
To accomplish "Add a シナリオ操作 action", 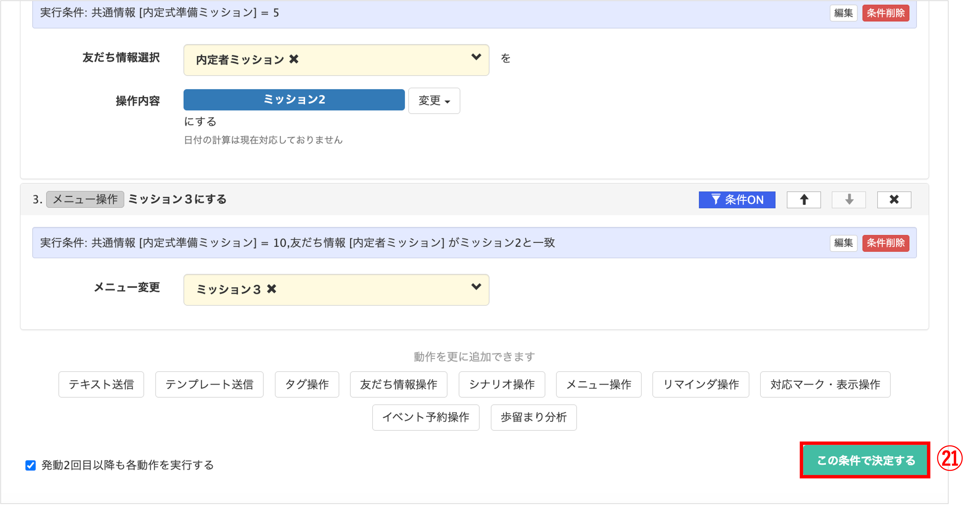I will pos(502,384).
